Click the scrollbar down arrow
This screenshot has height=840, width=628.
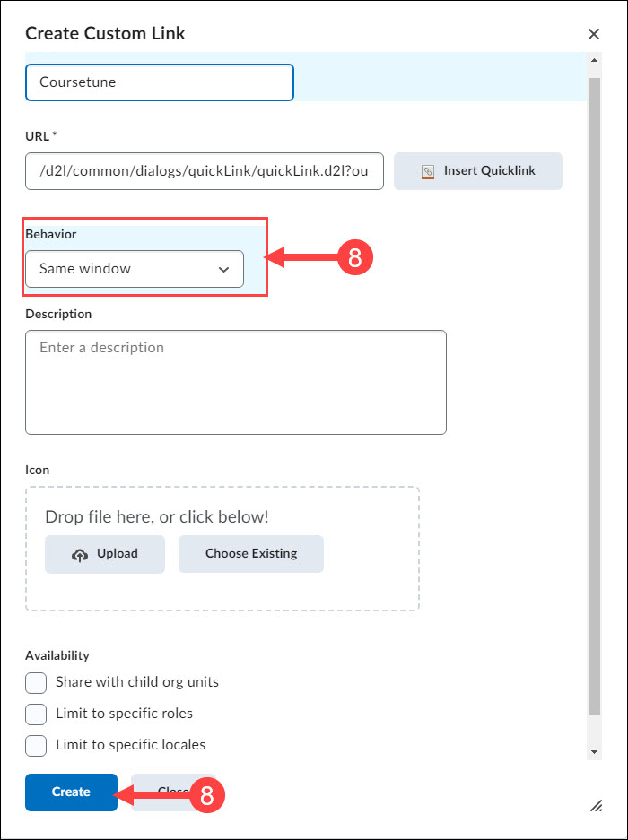tap(594, 752)
